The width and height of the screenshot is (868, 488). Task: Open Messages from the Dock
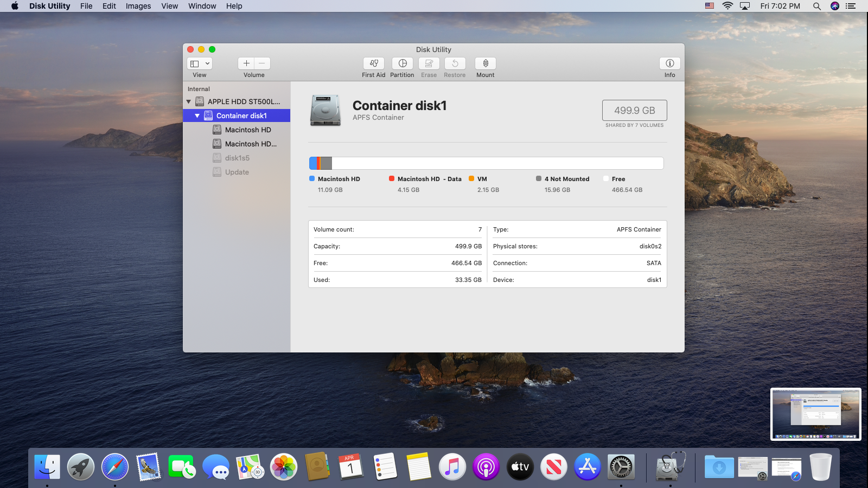(x=216, y=466)
